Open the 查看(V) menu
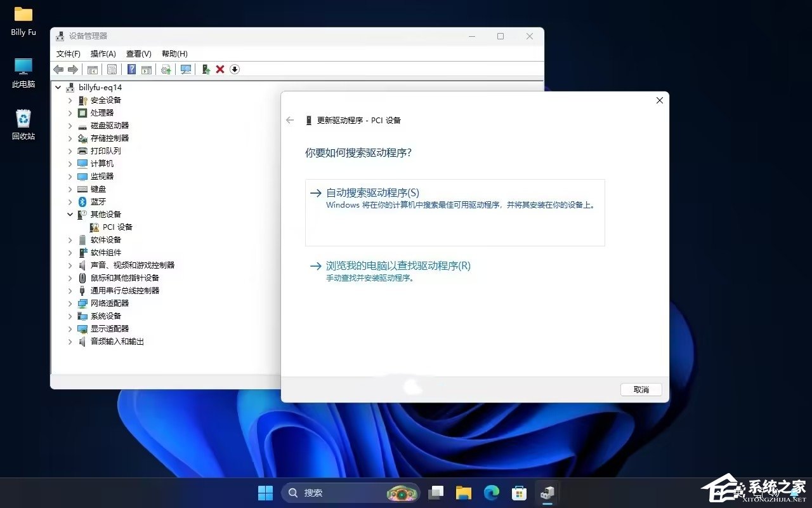This screenshot has width=812, height=508. coord(139,54)
